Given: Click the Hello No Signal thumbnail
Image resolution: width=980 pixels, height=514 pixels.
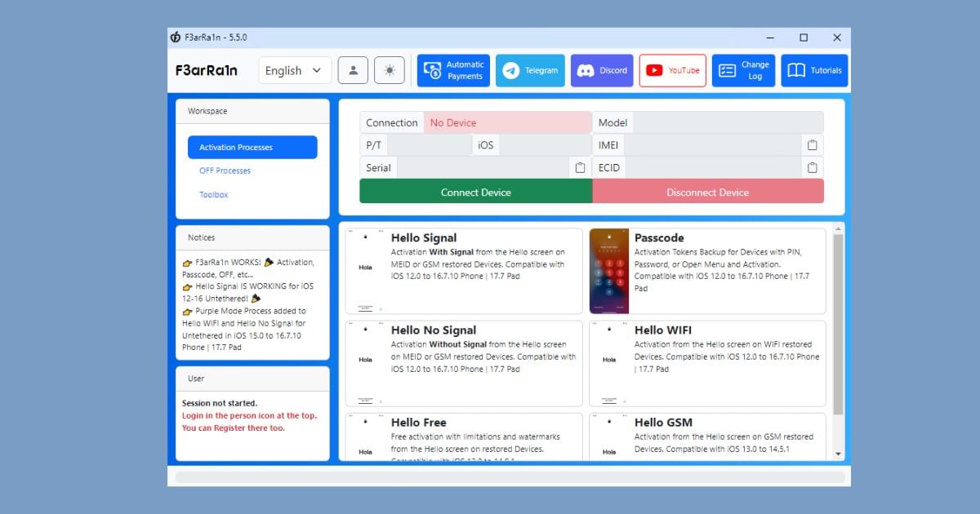Looking at the screenshot, I should click(x=365, y=363).
